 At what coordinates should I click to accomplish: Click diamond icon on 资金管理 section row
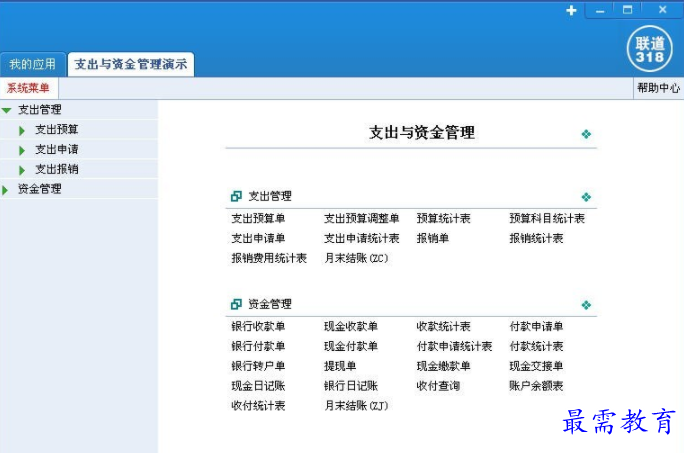click(586, 305)
